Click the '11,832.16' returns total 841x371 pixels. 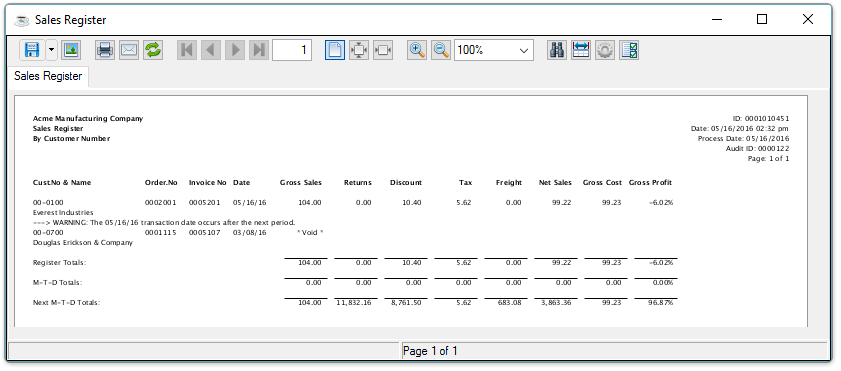[354, 303]
